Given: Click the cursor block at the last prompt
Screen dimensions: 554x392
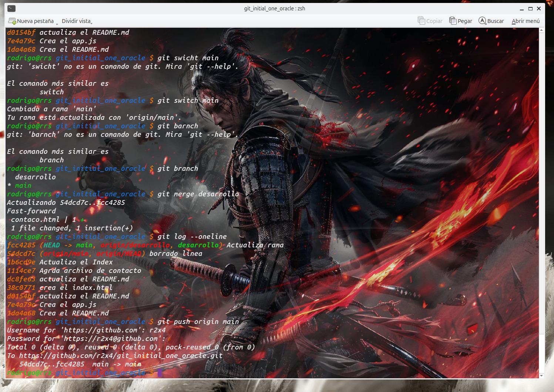Looking at the screenshot, I should coord(160,373).
